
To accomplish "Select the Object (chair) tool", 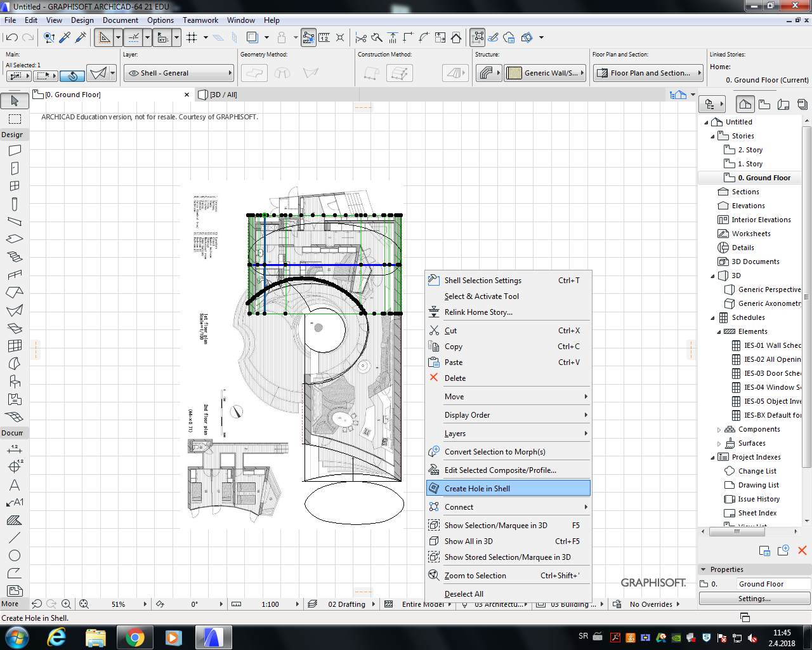I will coord(15,381).
